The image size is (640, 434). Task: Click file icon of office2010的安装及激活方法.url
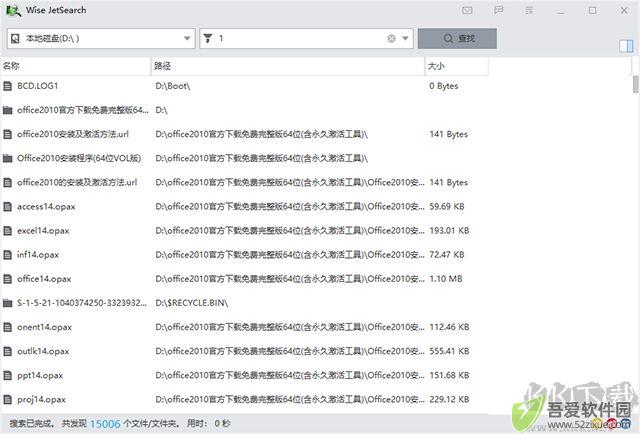(x=7, y=183)
